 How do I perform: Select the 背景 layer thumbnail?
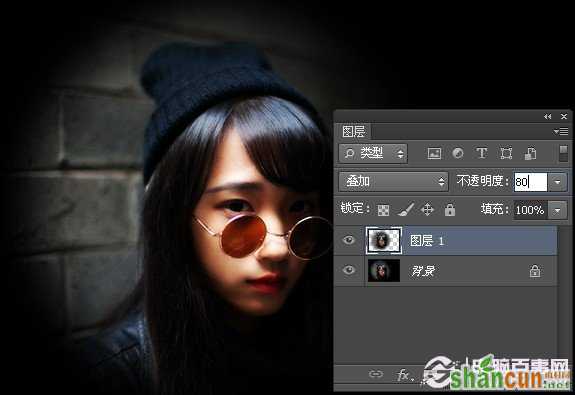pyautogui.click(x=384, y=271)
